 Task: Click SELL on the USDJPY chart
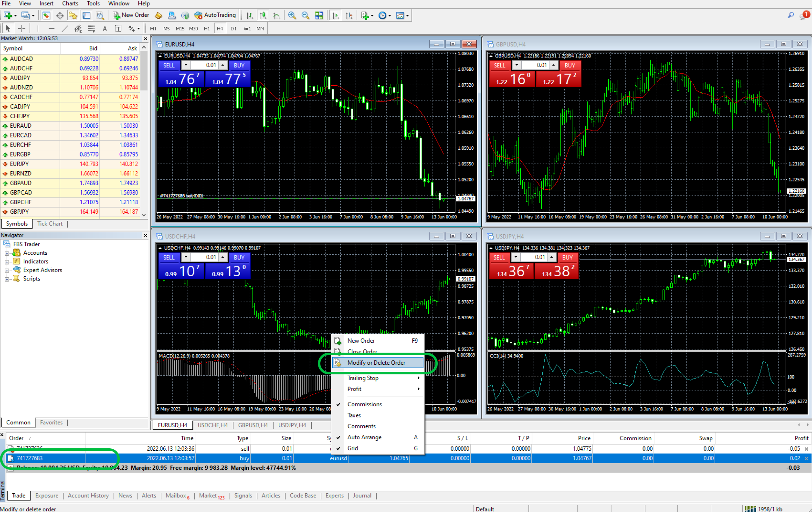click(x=499, y=258)
